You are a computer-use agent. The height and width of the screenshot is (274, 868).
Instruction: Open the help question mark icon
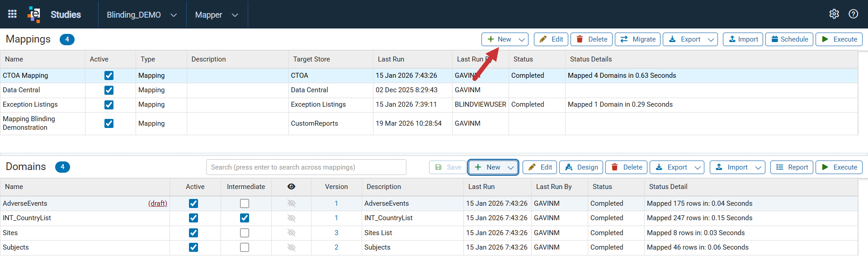pyautogui.click(x=853, y=14)
